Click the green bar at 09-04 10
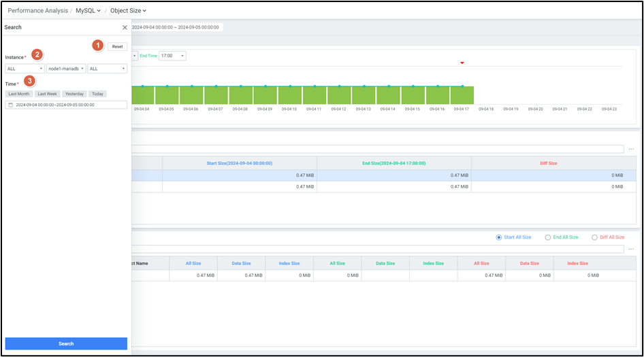Screen dimensions: 644x357 tap(290, 95)
